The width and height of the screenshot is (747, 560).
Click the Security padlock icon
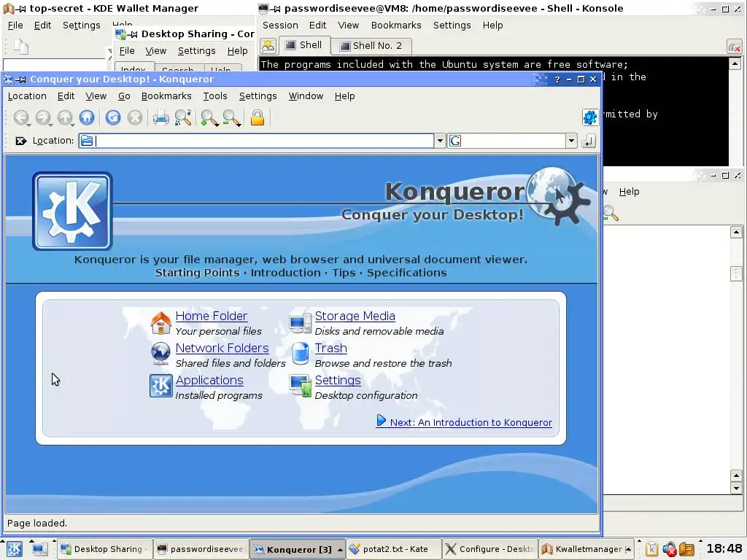click(x=258, y=117)
